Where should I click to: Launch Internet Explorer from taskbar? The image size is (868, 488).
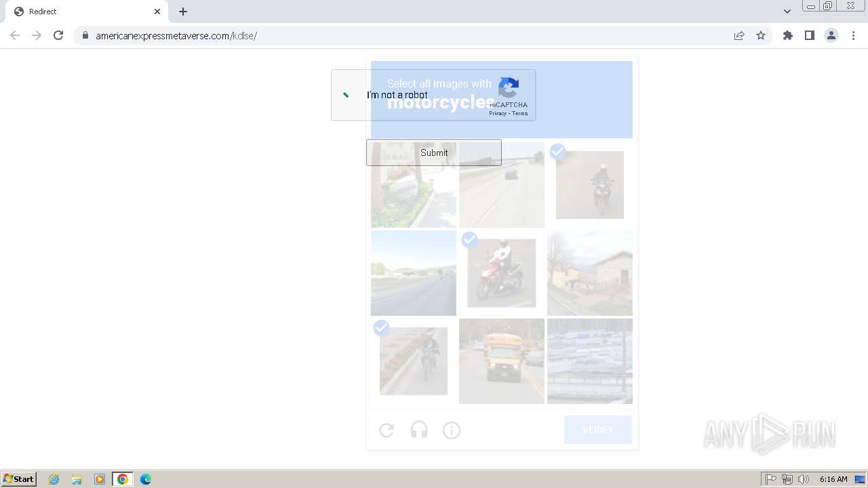[54, 479]
